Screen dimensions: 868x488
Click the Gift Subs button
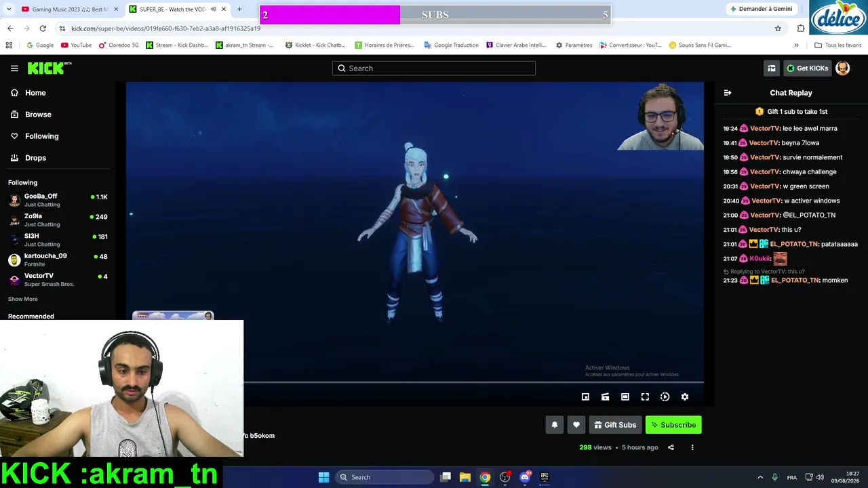(x=615, y=425)
